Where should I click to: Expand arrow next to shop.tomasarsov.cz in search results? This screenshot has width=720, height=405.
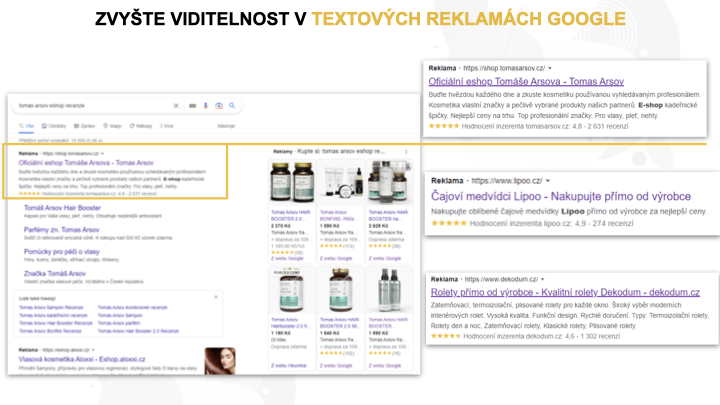click(x=102, y=153)
